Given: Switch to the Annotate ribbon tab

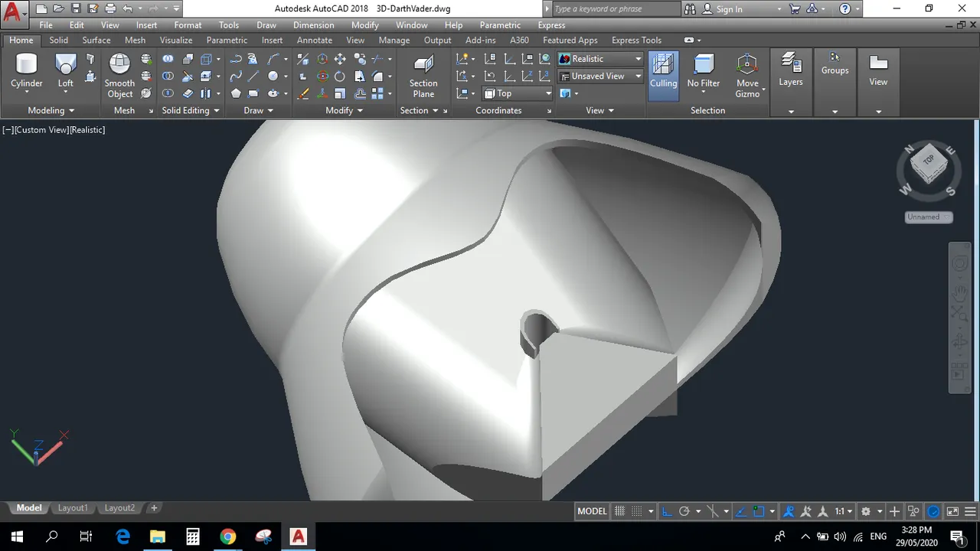Looking at the screenshot, I should (315, 40).
